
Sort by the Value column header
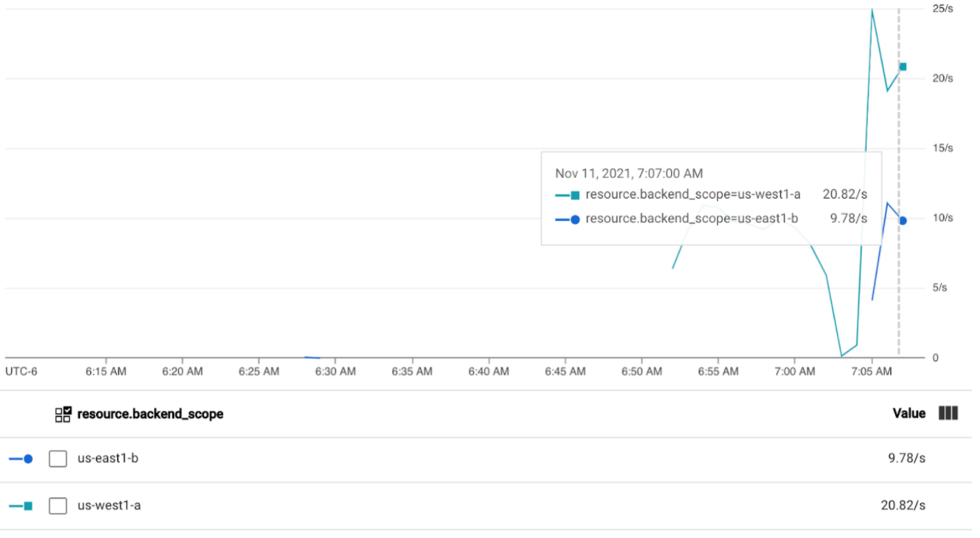[x=909, y=413]
